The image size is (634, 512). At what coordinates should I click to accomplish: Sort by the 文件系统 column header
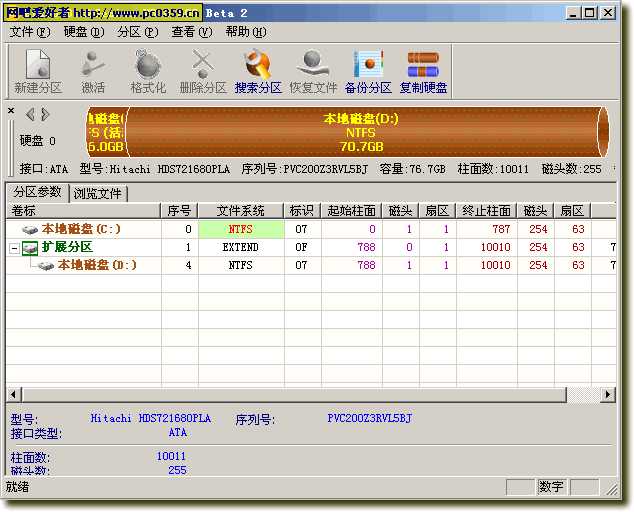(x=241, y=211)
